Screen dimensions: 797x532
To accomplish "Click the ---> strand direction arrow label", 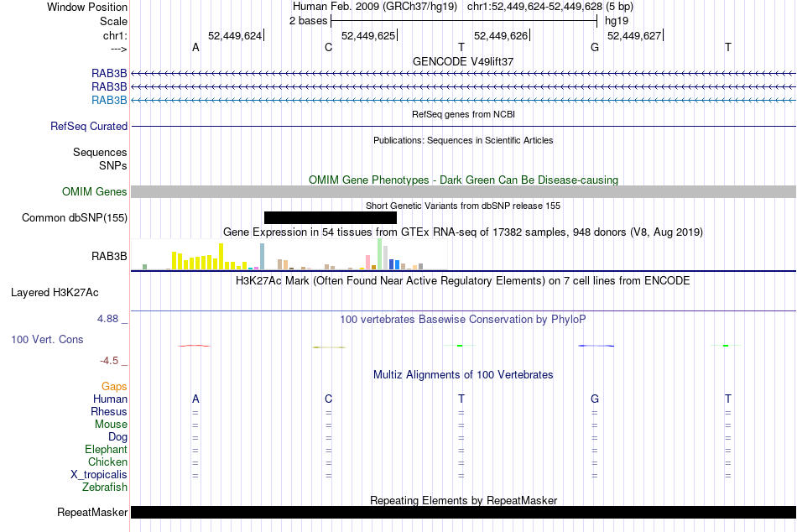I will pos(119,49).
